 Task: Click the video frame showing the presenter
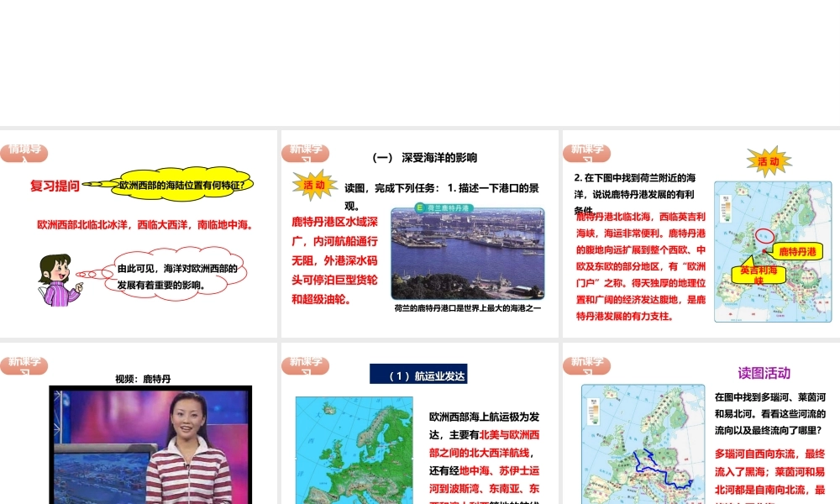point(150,444)
